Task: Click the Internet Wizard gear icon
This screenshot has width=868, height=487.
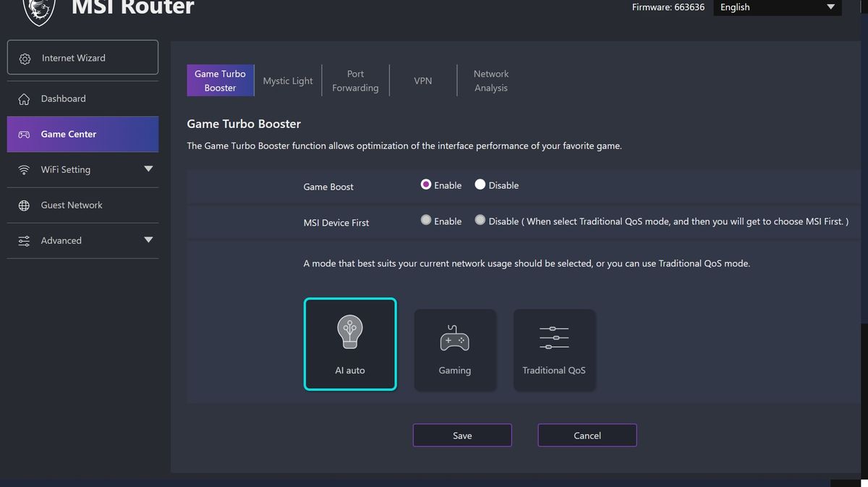Action: (x=25, y=59)
